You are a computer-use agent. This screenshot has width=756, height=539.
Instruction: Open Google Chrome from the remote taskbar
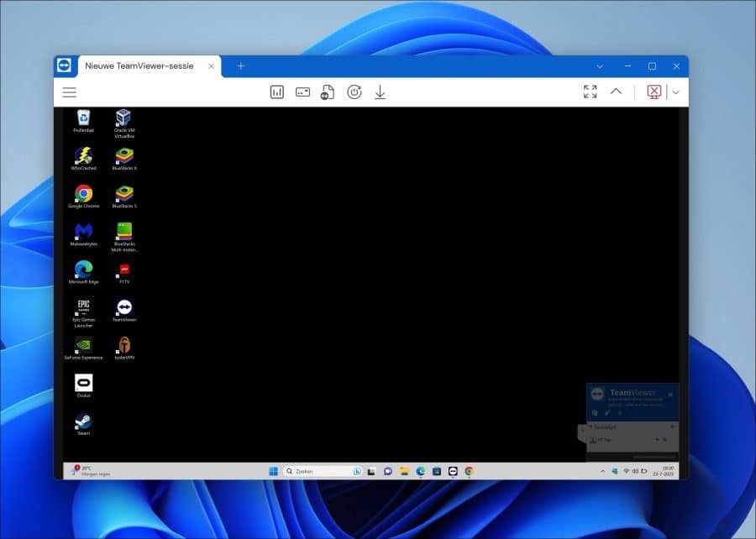pos(469,471)
